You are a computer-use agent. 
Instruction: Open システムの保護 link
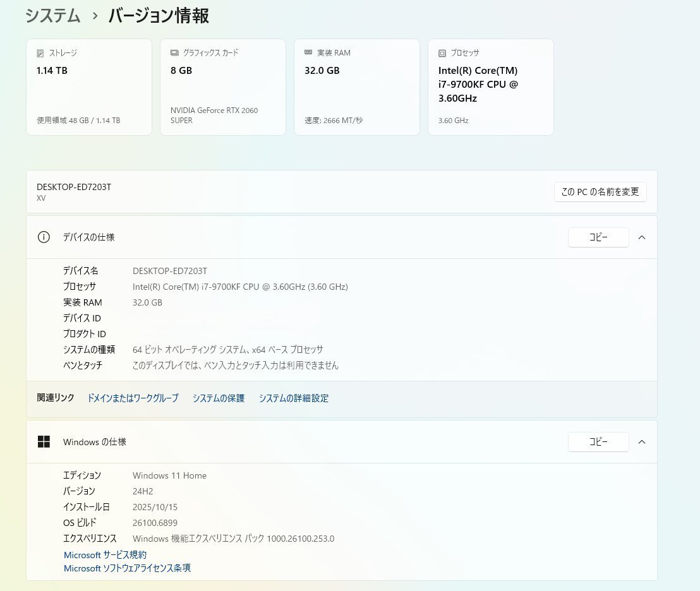pyautogui.click(x=219, y=398)
